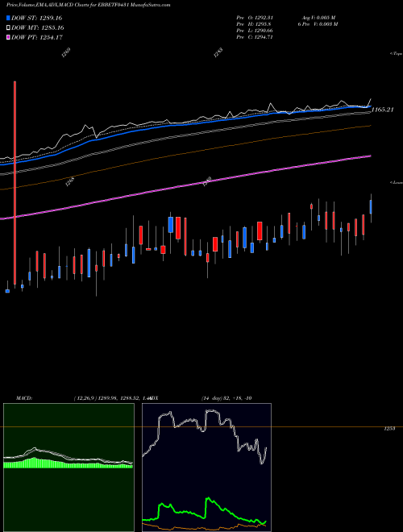This screenshot has width=403, height=532.
Task: Click the Pre C: 1294.71 value
Action: (x=255, y=37)
